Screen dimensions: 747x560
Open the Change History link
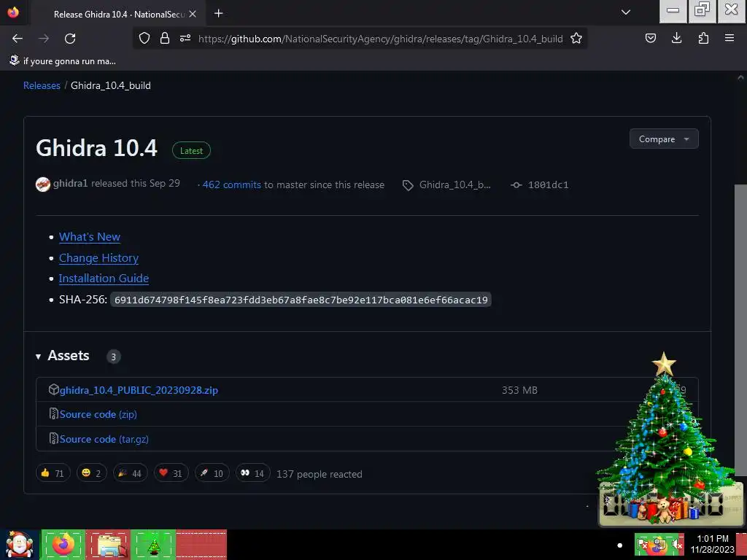point(98,257)
